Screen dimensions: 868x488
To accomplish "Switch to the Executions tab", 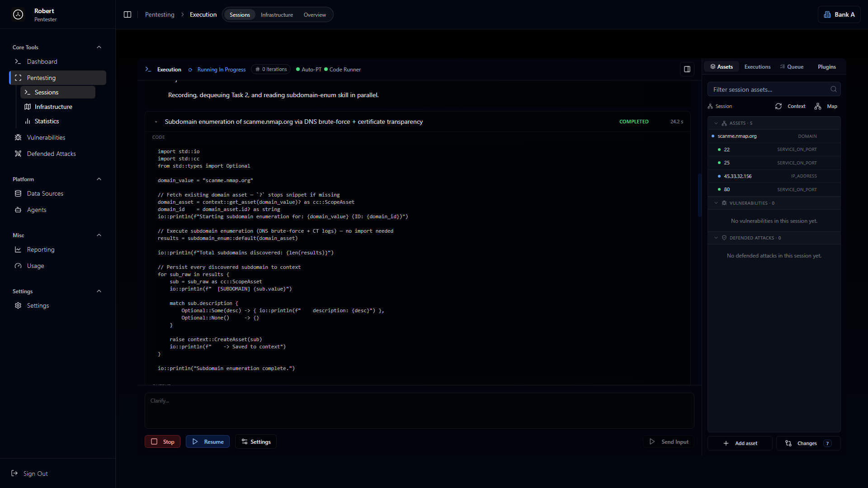I will (757, 67).
